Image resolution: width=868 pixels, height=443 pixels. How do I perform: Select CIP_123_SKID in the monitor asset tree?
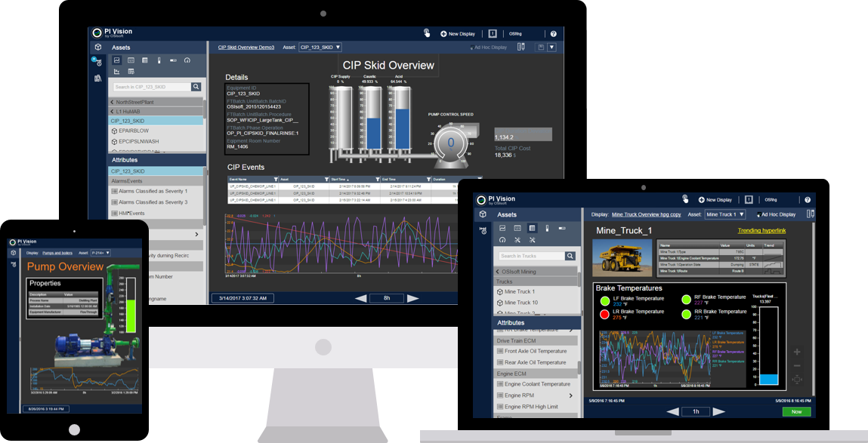[x=156, y=121]
